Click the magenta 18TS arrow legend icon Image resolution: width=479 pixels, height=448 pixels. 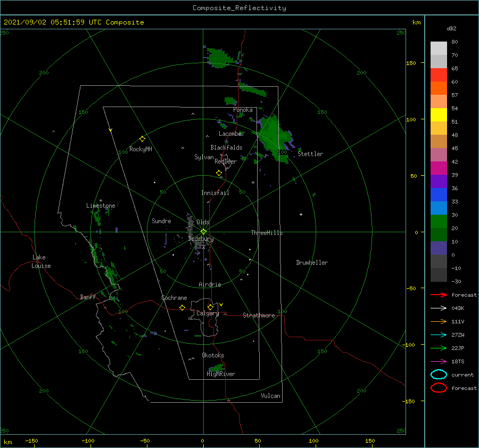(x=439, y=362)
